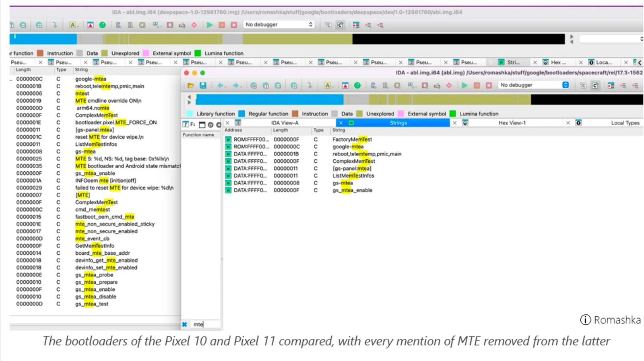Click the 'Function name' column header
644x361 pixels.
[x=201, y=135]
